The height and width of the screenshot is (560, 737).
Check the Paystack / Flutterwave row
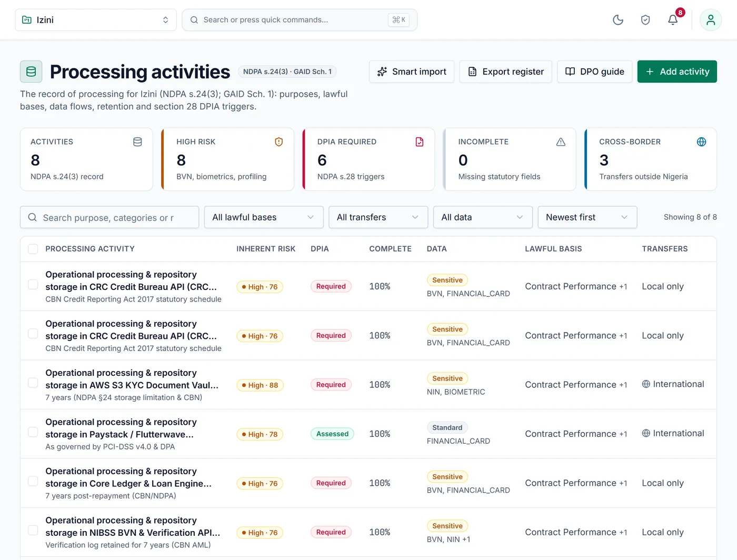33,432
